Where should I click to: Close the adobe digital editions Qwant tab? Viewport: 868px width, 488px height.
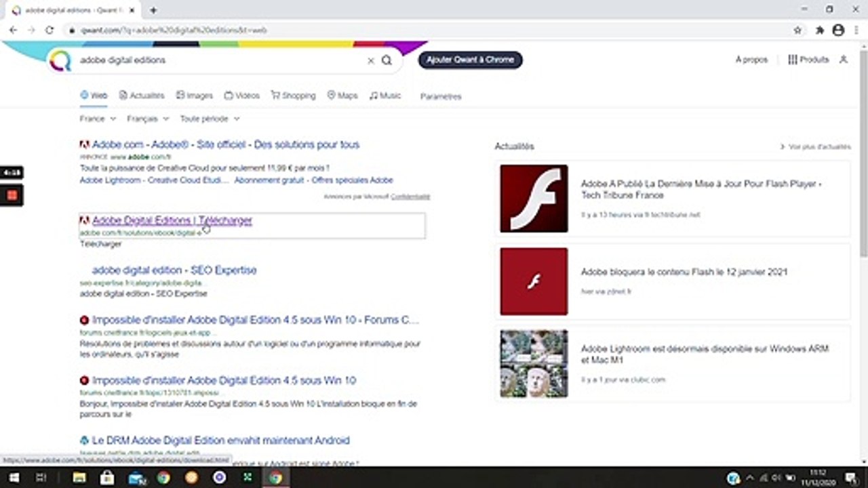[131, 10]
